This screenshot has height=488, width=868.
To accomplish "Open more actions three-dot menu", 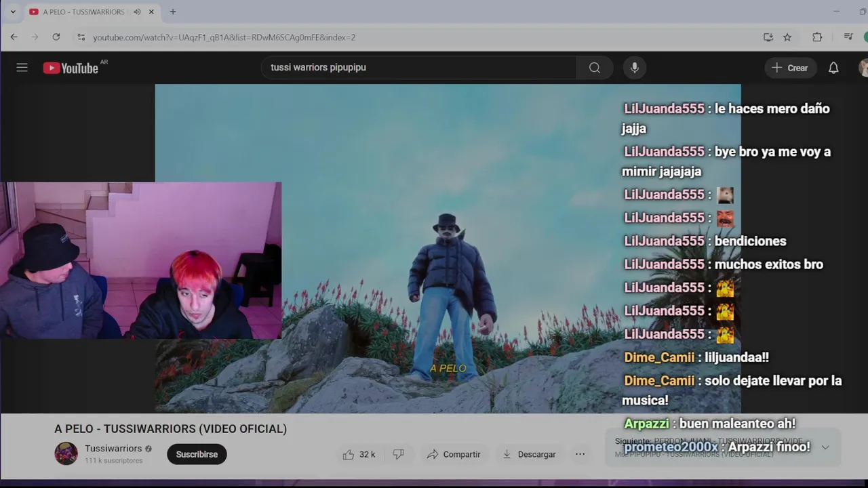I will (580, 454).
